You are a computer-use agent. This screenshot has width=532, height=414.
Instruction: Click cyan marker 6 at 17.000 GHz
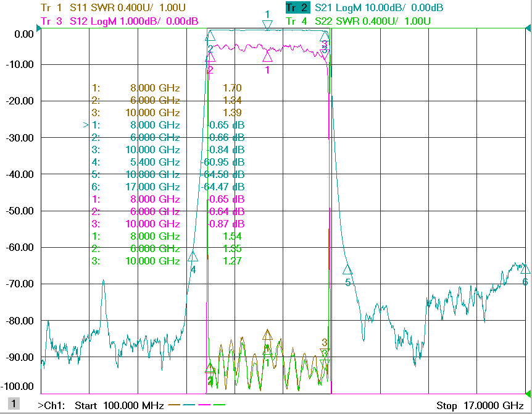coord(525,269)
